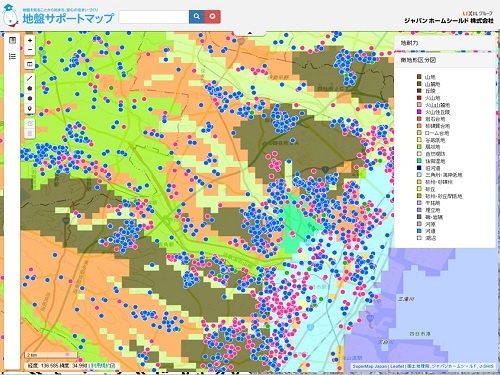Click the 磯・岩礁 legend label
Viewport: 500px width, 375px height.
[434, 217]
